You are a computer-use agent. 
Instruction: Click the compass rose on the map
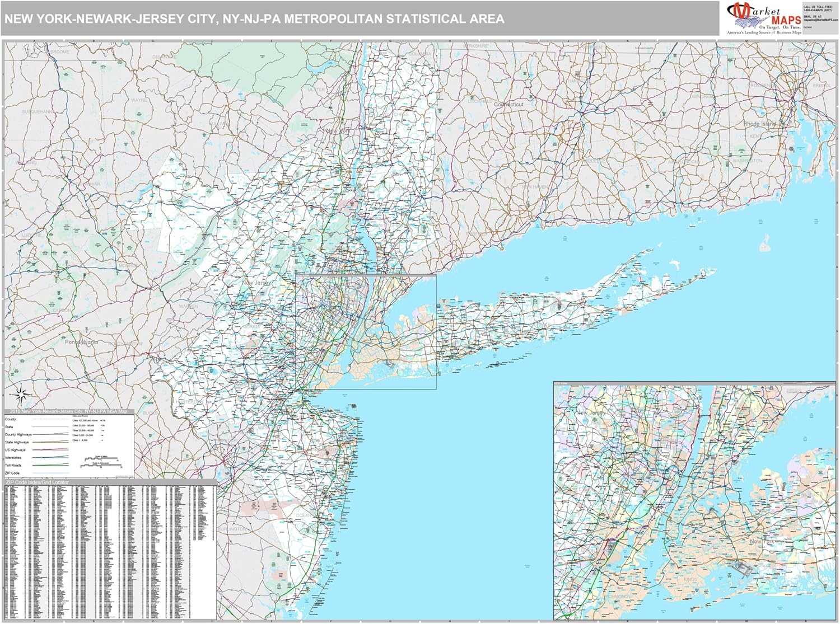point(20,395)
